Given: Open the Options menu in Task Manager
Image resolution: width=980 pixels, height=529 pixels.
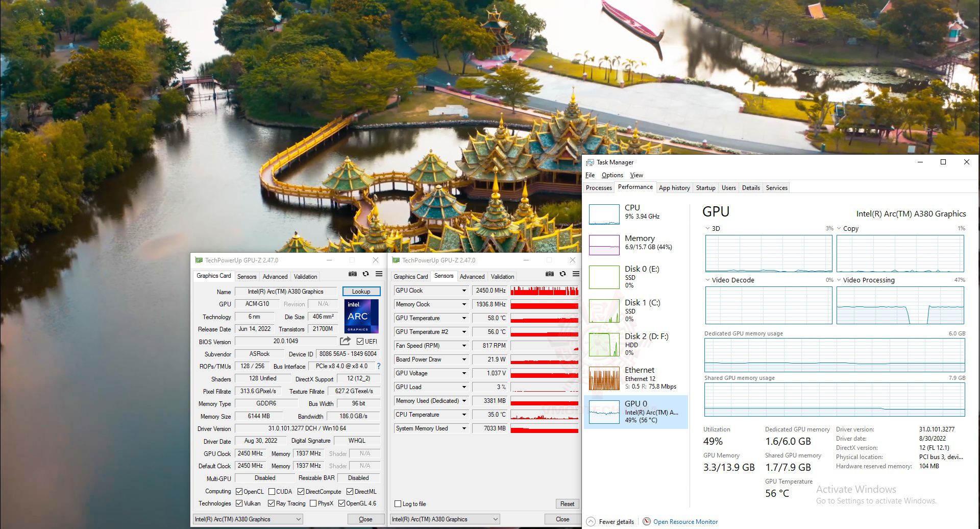Looking at the screenshot, I should click(612, 175).
